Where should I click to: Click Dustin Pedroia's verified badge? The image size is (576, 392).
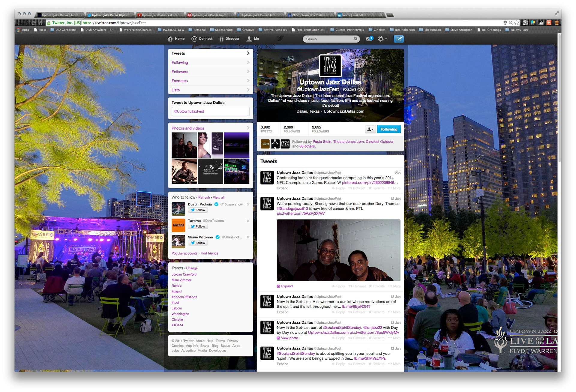click(216, 204)
